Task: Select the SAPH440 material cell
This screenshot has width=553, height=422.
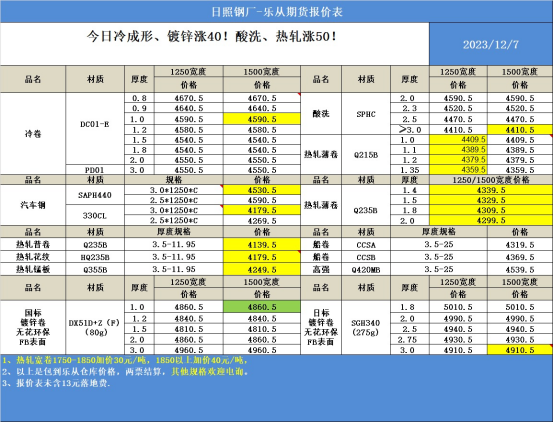Action: click(x=95, y=195)
